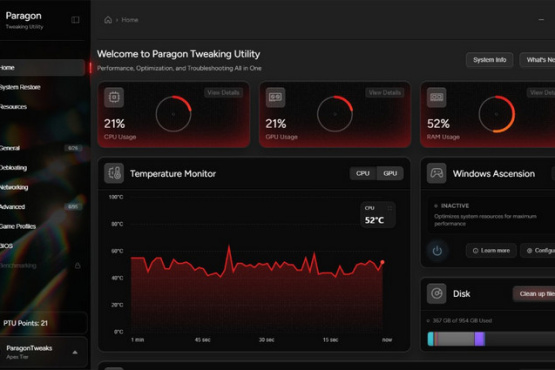Open What's New button
Screen dimensions: 555x370
pos(538,60)
